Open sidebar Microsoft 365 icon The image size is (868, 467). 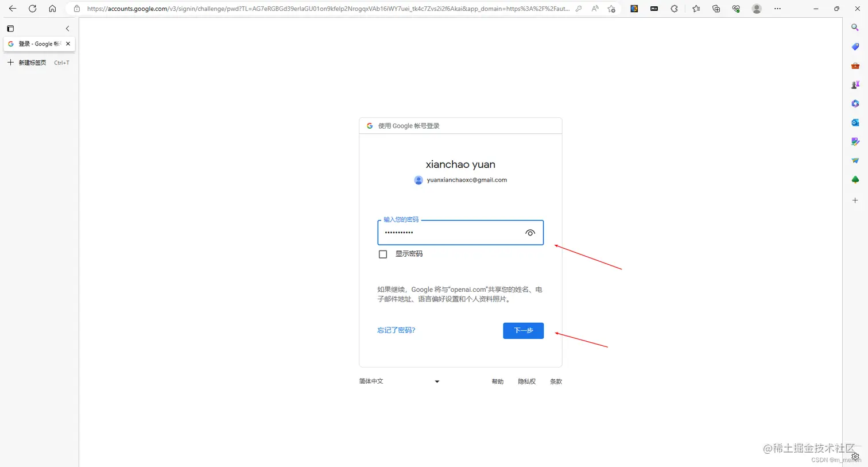[855, 103]
